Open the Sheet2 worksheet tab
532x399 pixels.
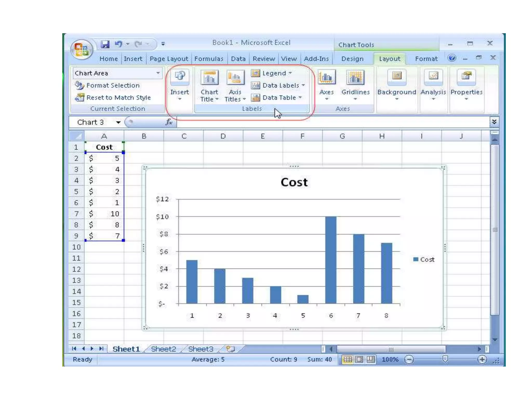(x=163, y=349)
